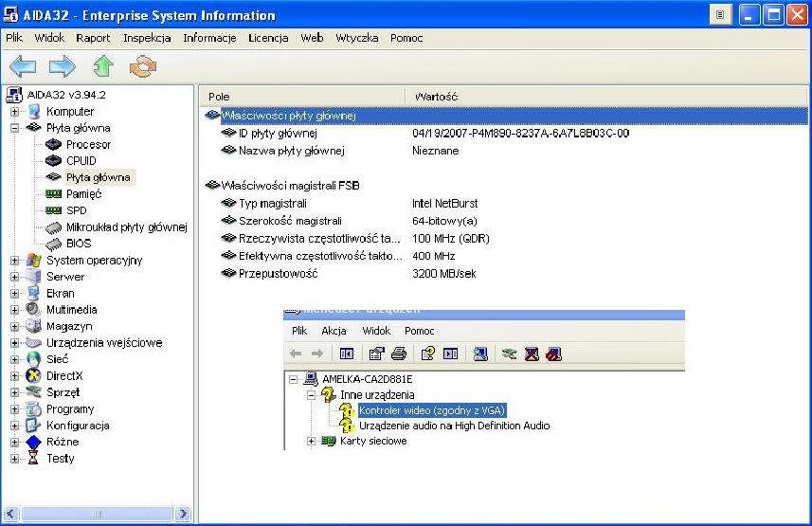Click the update driver icon in device manager
Screen dimensions: 812x526
point(510,354)
